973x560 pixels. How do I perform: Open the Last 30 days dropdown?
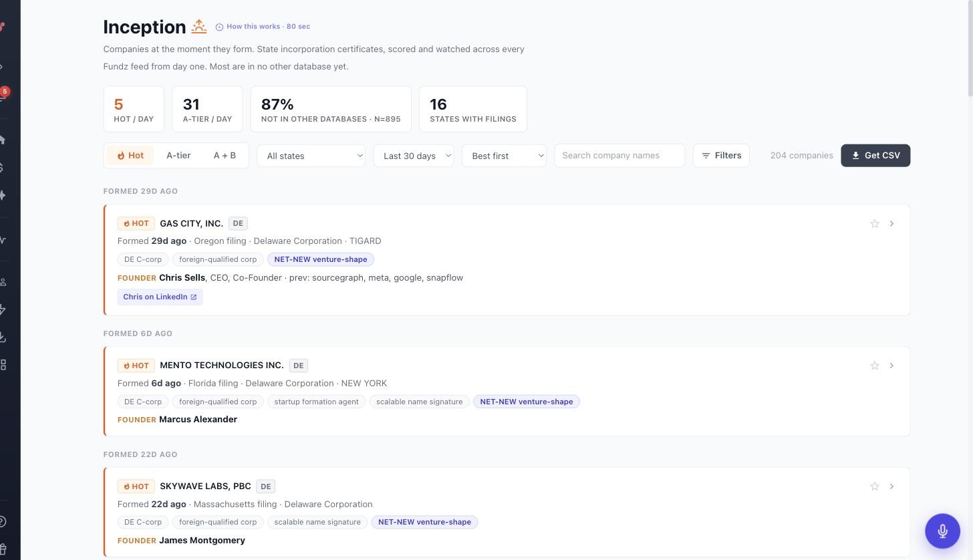coord(414,156)
